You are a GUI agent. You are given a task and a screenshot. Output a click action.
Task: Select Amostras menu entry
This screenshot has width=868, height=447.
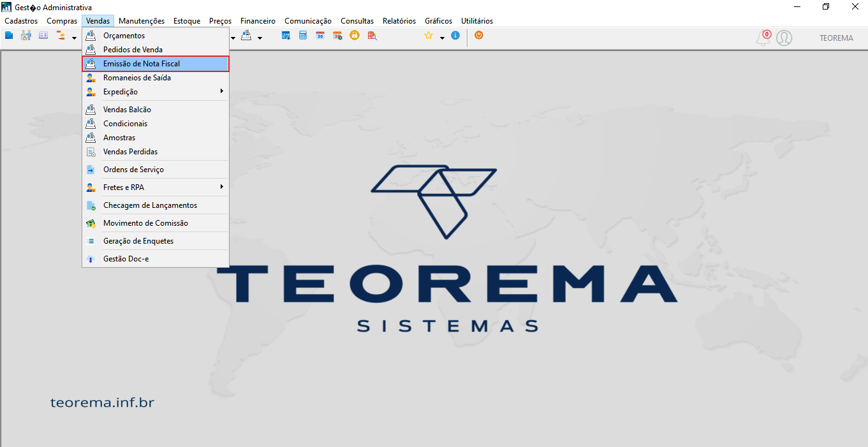click(156, 138)
